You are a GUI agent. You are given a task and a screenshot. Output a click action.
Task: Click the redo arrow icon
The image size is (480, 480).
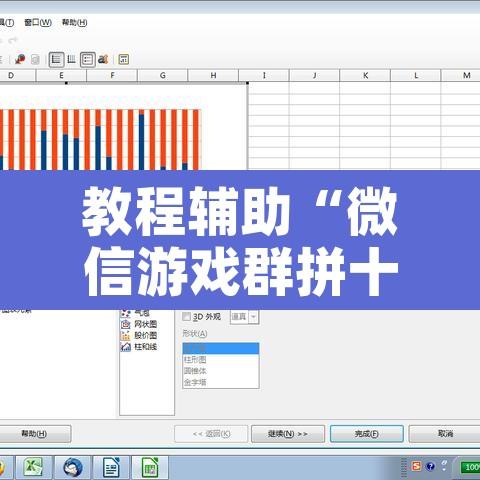click(13, 40)
